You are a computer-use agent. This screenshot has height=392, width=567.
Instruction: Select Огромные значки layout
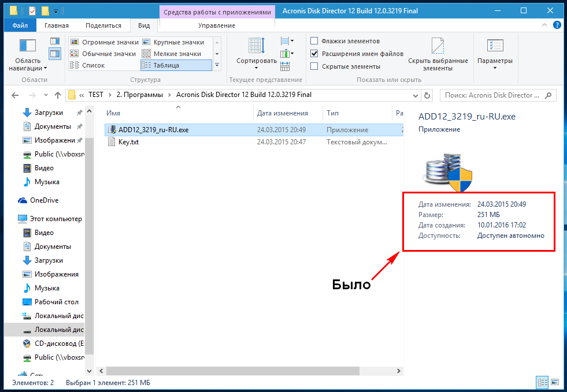[x=104, y=42]
